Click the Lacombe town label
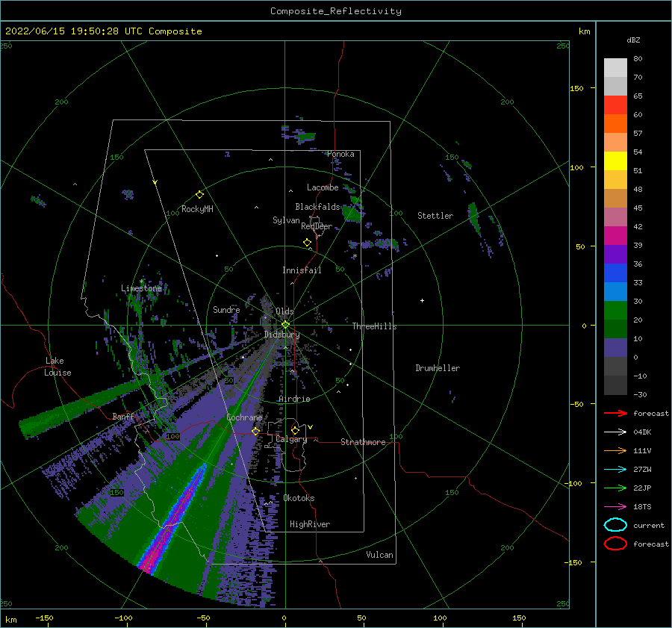The width and height of the screenshot is (672, 628). [x=323, y=187]
